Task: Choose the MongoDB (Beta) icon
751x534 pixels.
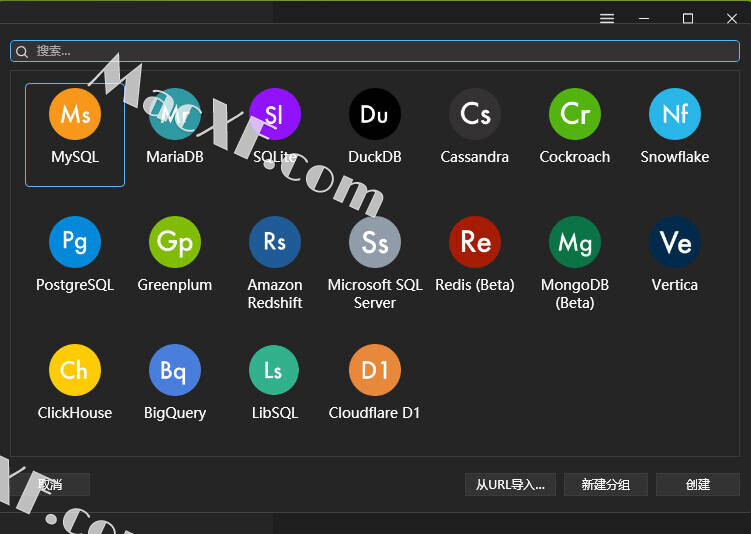Action: tap(575, 242)
